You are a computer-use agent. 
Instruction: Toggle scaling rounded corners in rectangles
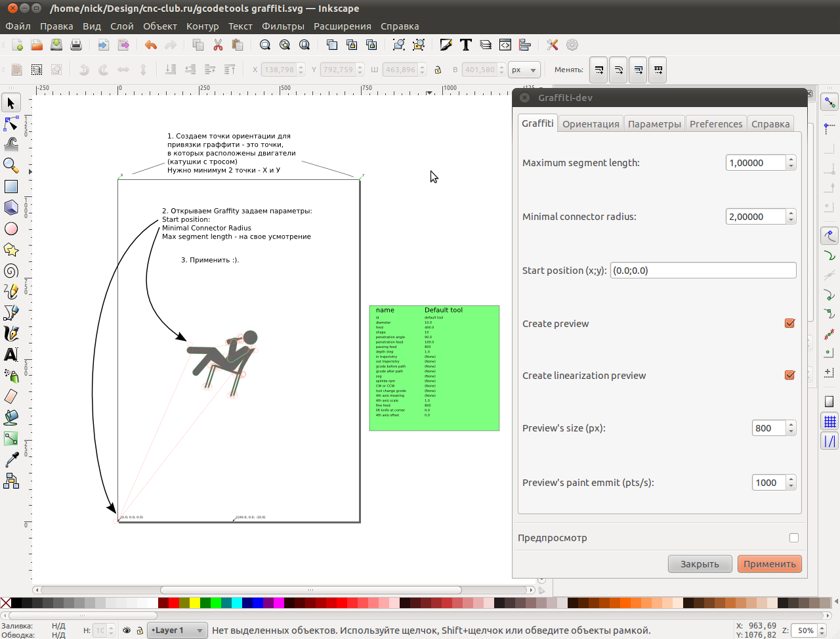click(618, 70)
